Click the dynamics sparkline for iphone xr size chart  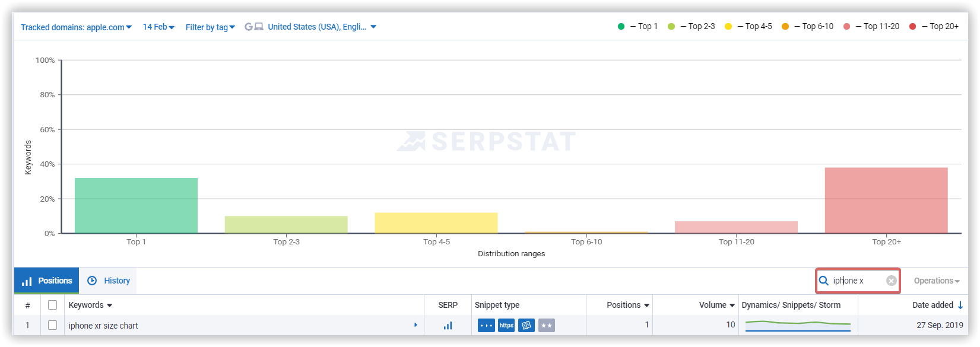(x=798, y=326)
